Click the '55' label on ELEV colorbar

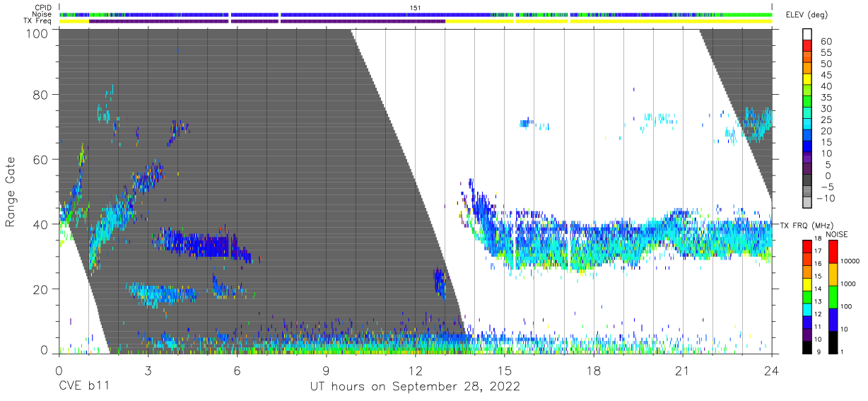point(826,53)
